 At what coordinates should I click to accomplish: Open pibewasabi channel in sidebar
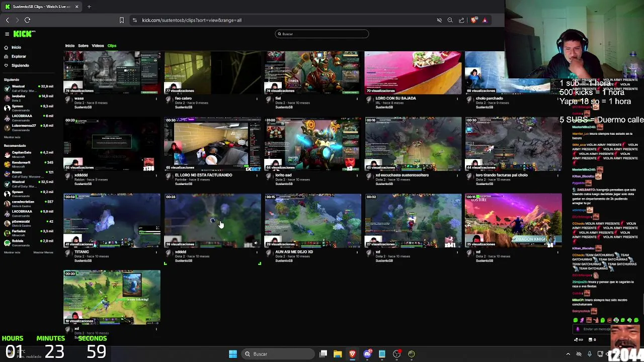pos(29,223)
